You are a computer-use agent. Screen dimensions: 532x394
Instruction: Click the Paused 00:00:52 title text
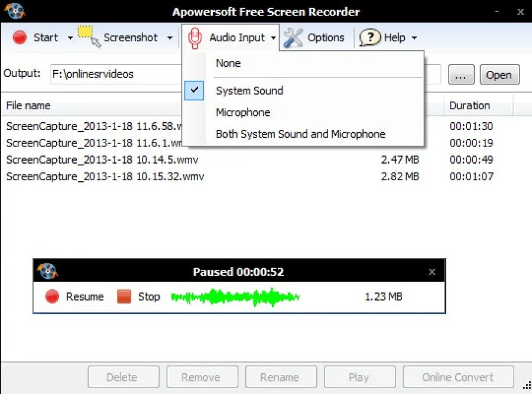coord(238,272)
